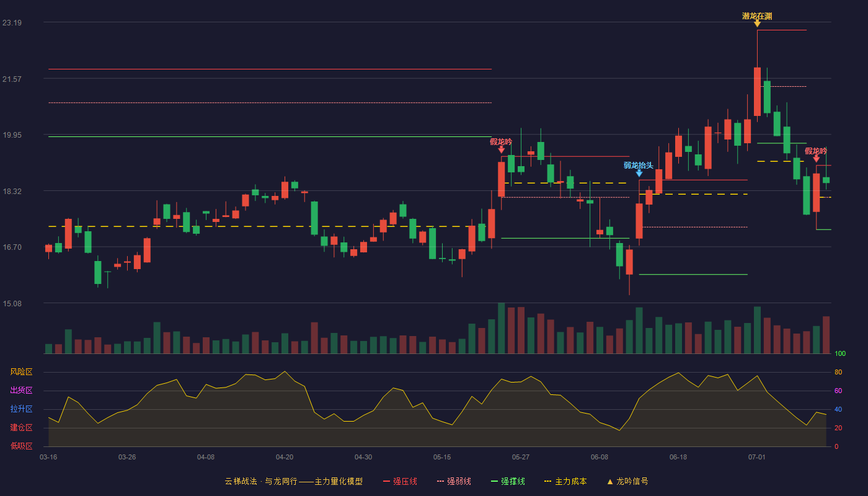Click the 15.08 price axis label
Viewport: 868px width, 496px height.
[12, 303]
